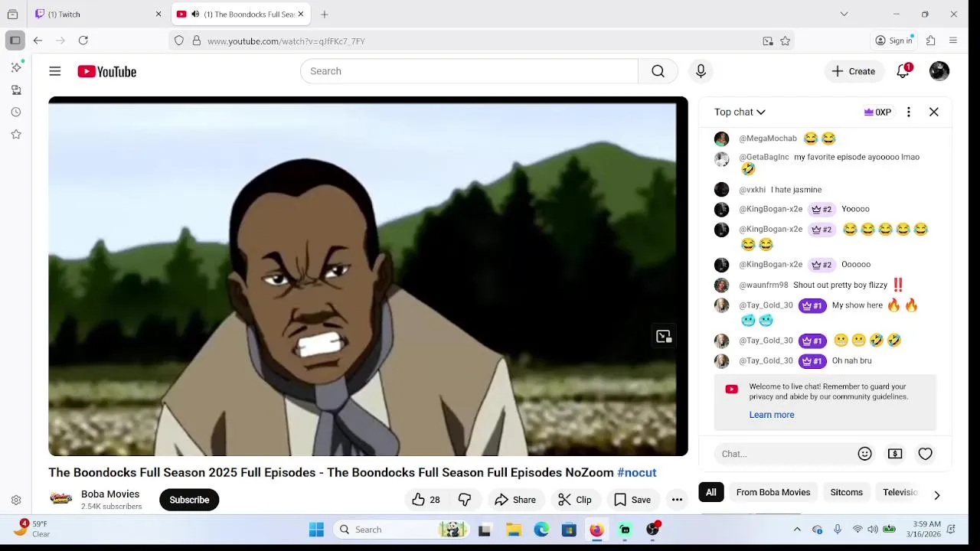Open the sidebar settings gear
The width and height of the screenshot is (980, 551).
16,500
